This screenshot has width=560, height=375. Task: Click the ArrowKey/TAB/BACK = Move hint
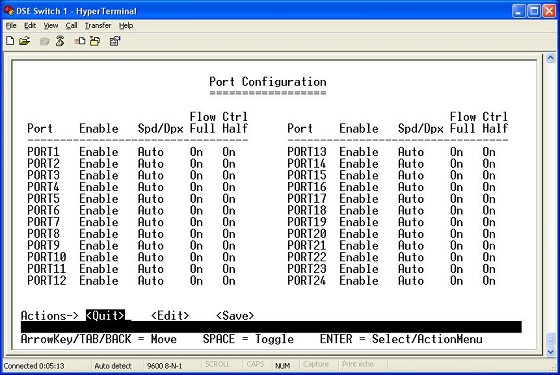point(99,339)
